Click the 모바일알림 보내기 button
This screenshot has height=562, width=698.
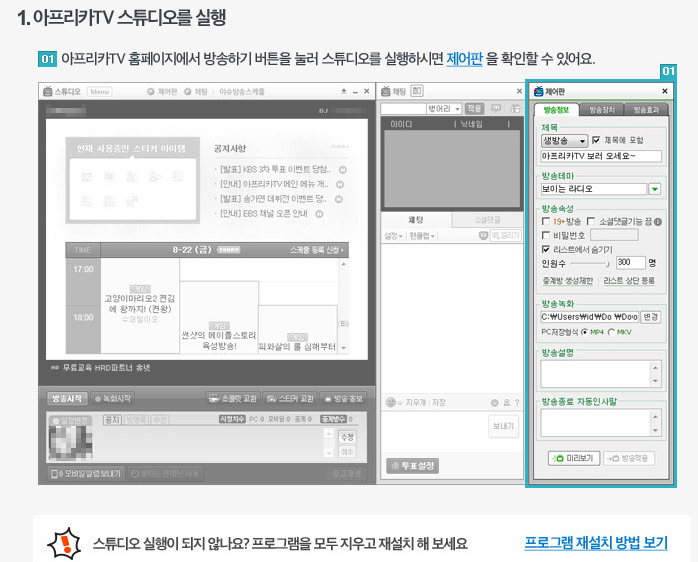pyautogui.click(x=87, y=473)
